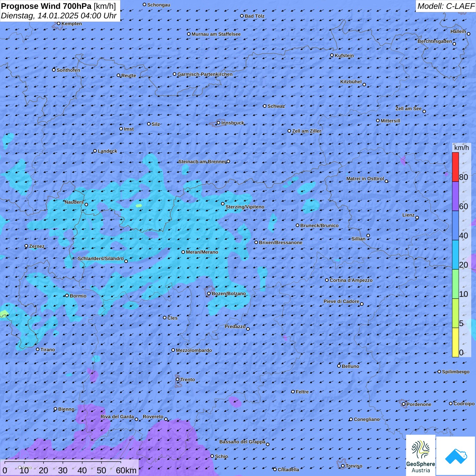Image resolution: width=476 pixels, height=476 pixels.
Task: Click the Landeck city marker
Action: pos(95,151)
